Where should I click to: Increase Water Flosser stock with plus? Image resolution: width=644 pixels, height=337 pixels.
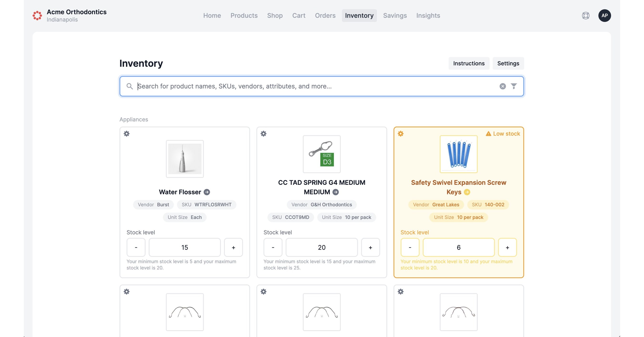[233, 247]
